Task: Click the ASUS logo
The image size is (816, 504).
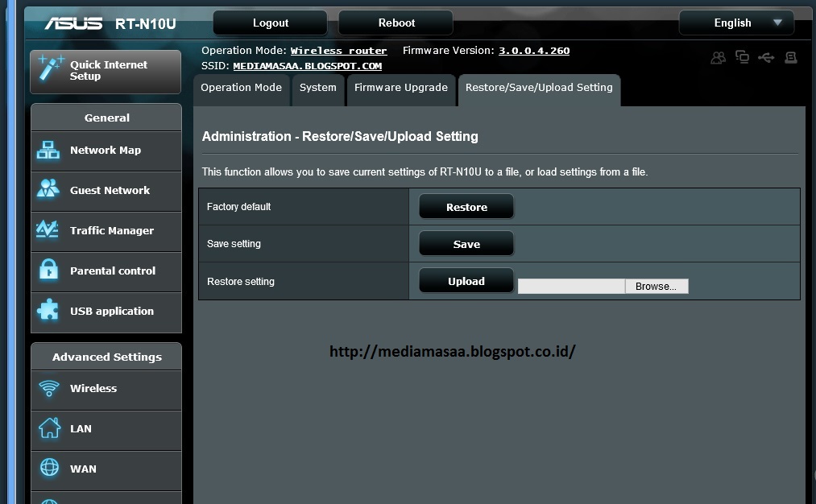Action: (x=73, y=23)
